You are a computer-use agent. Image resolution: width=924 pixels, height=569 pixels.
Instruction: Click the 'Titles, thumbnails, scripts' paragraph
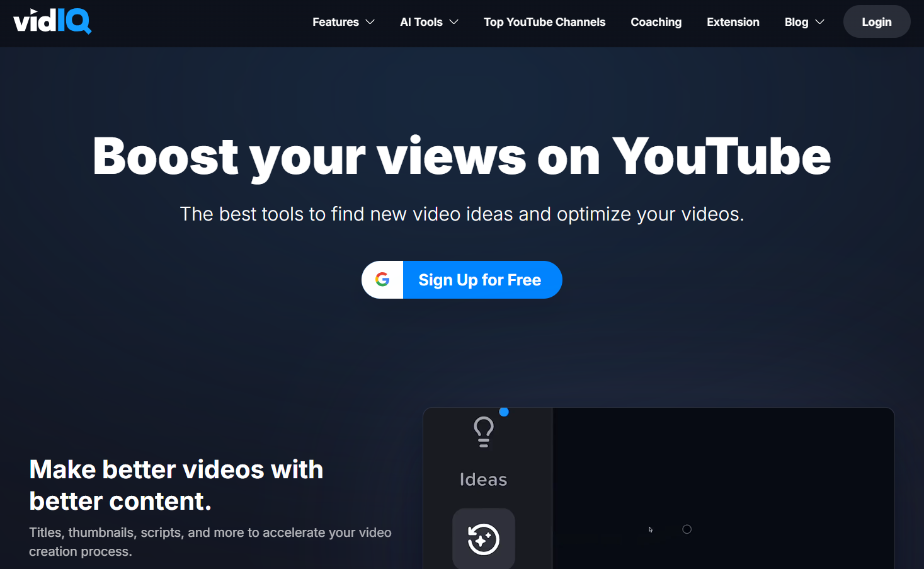point(210,542)
